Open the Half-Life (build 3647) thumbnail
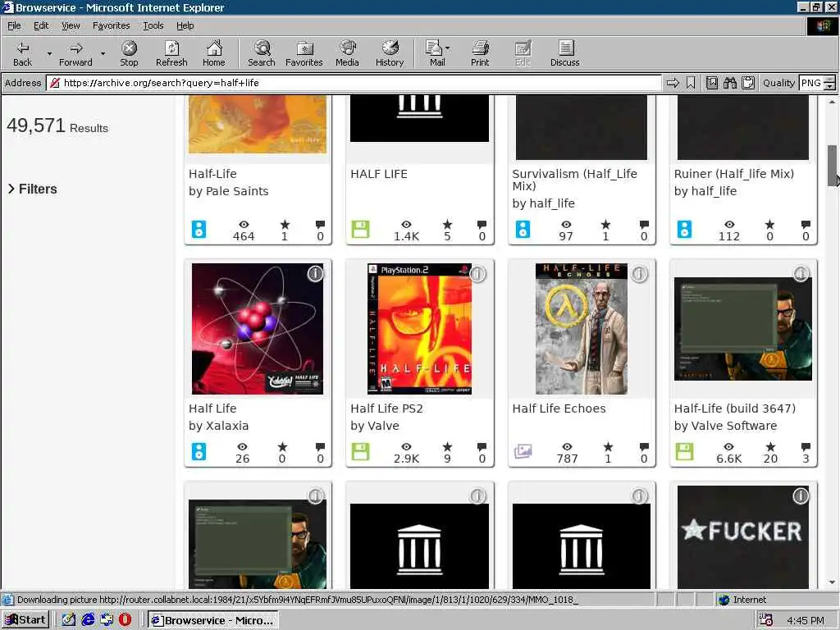The image size is (840, 630). (743, 328)
